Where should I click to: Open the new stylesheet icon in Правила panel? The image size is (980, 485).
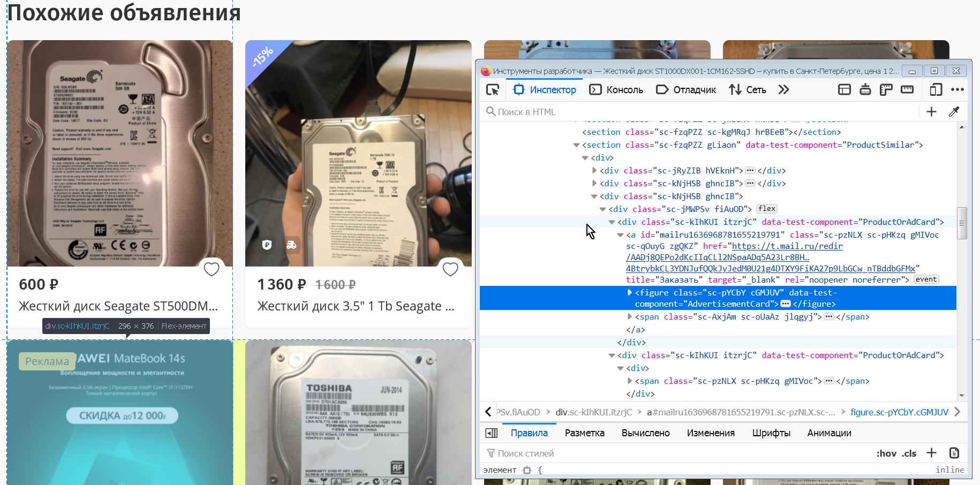(954, 453)
